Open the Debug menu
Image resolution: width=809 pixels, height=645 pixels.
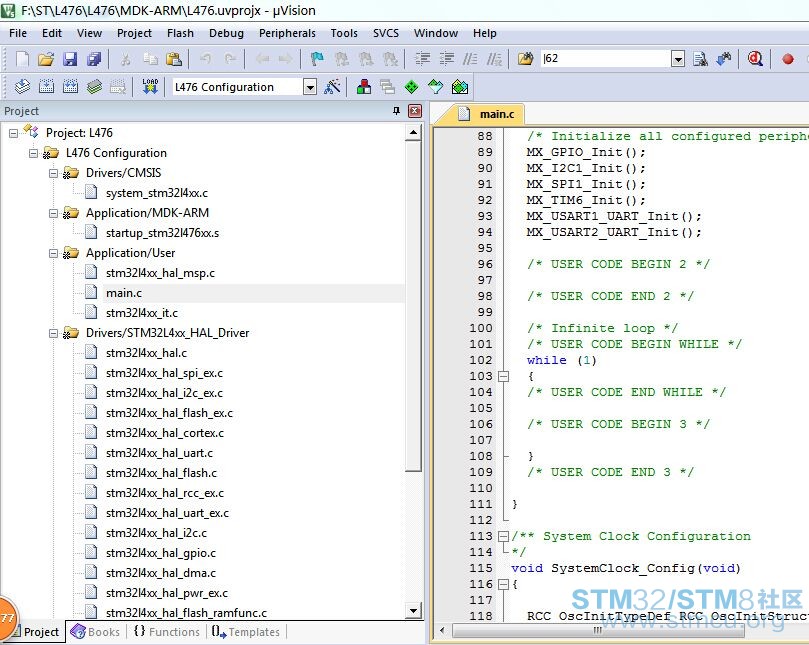pos(226,33)
